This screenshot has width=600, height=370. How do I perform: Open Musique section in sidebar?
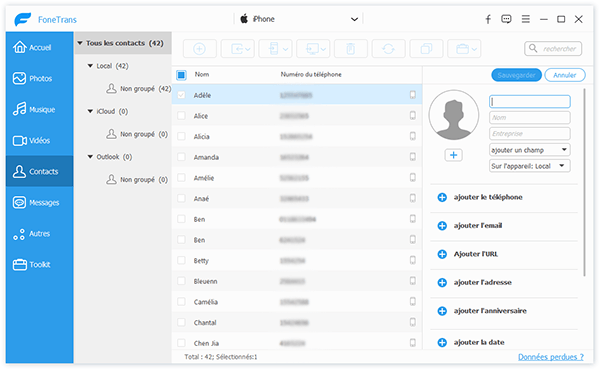tap(39, 109)
